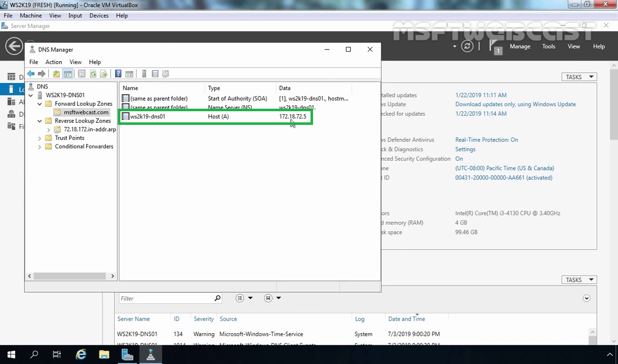
Task: Open the DNS Manager File menu
Action: 33,62
